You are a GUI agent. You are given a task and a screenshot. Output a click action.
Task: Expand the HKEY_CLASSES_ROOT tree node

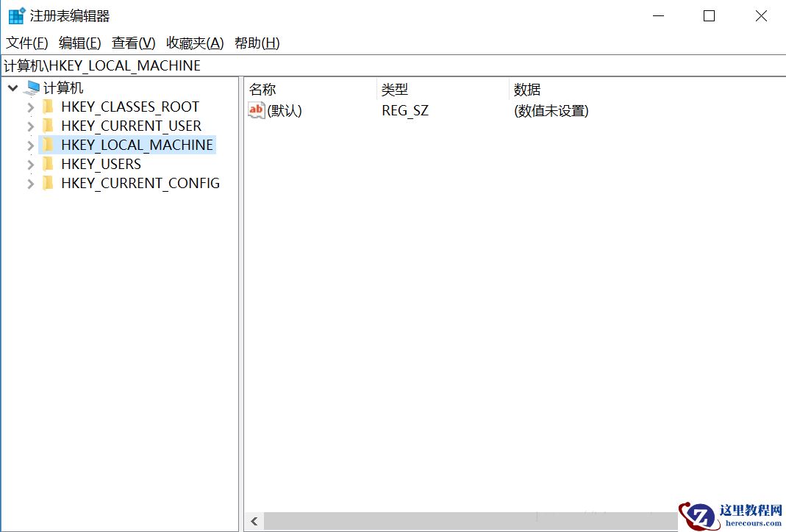click(29, 106)
